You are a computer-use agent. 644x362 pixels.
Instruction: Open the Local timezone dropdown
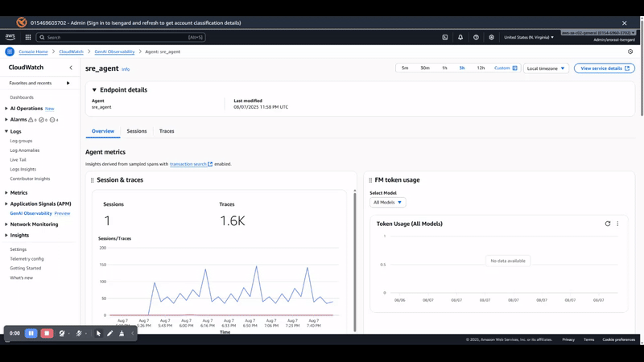tap(547, 68)
